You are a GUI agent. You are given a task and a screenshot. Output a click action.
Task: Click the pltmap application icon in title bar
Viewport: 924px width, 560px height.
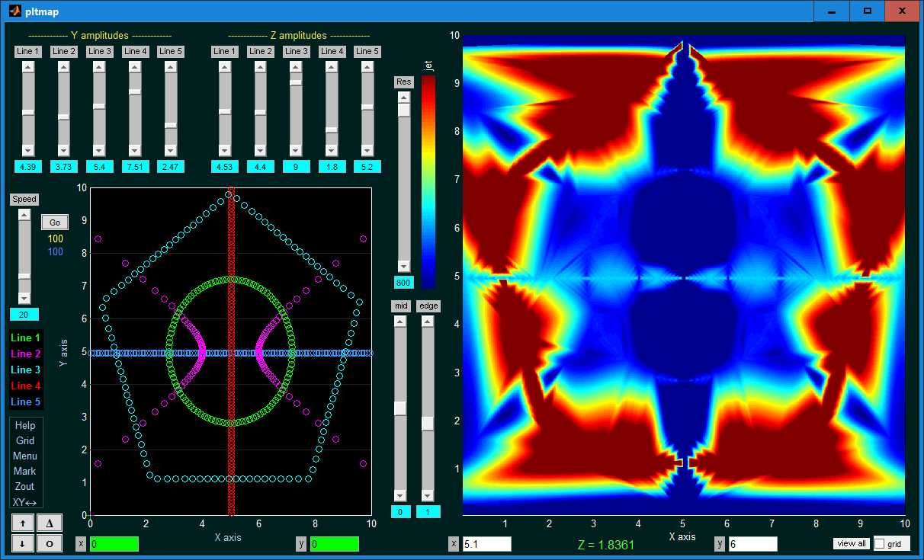point(14,11)
